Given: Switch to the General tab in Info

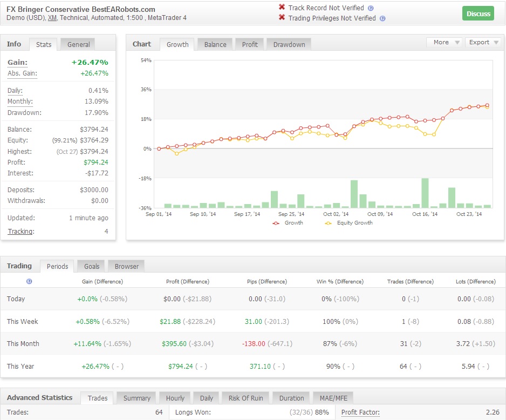Looking at the screenshot, I should (x=78, y=45).
